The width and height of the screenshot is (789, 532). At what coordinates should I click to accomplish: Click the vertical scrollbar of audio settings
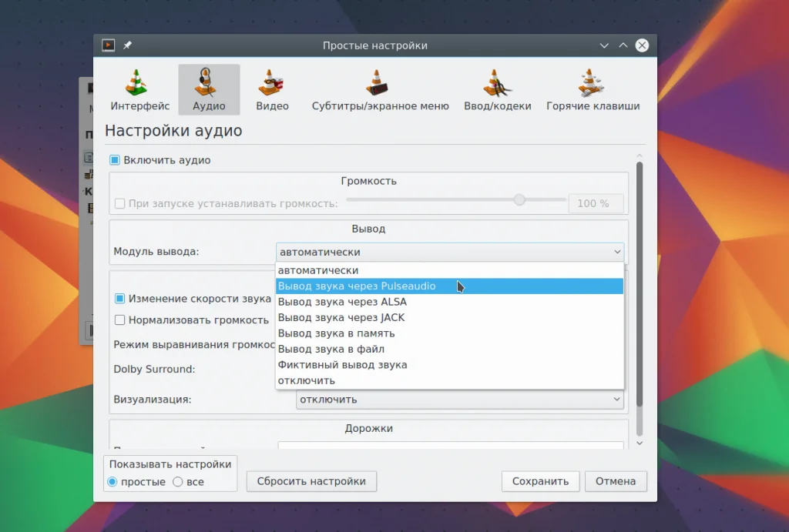click(640, 284)
